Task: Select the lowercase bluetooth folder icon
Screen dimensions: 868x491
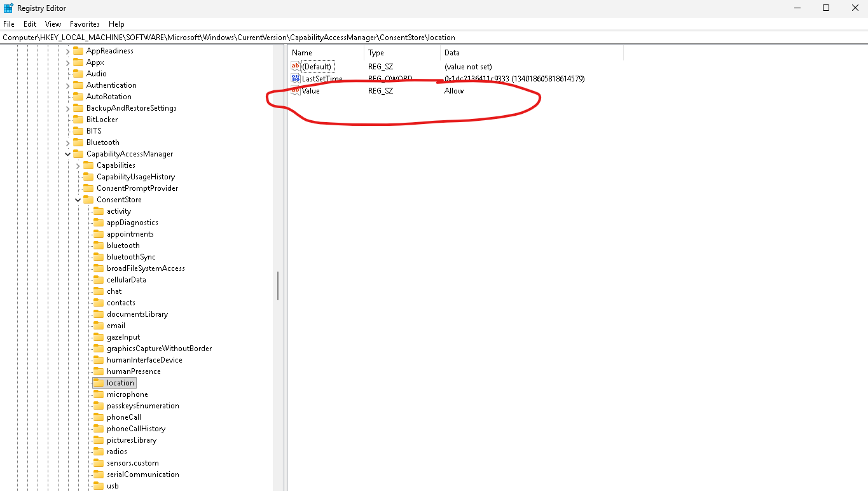Action: point(99,246)
